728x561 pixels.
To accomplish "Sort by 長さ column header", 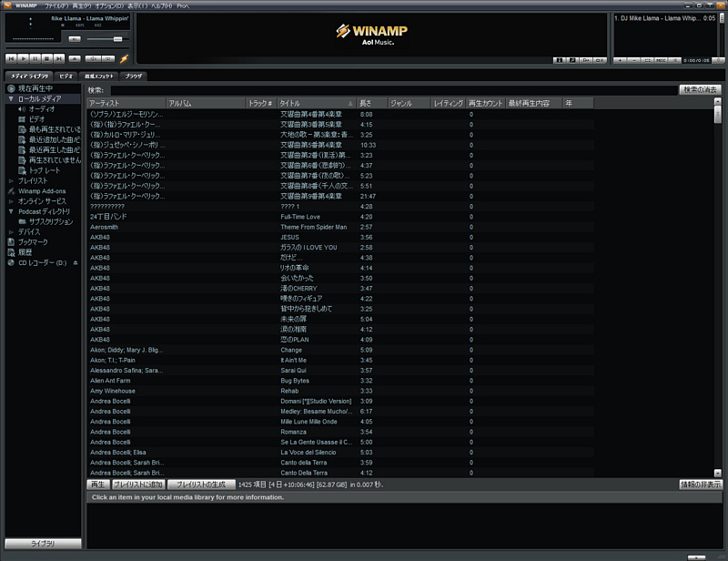I will click(x=371, y=103).
